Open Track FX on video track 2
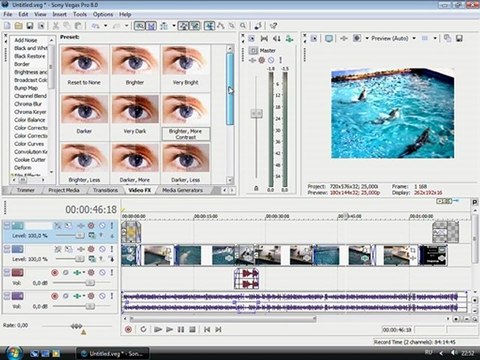This screenshot has height=360, width=480. pos(81,249)
